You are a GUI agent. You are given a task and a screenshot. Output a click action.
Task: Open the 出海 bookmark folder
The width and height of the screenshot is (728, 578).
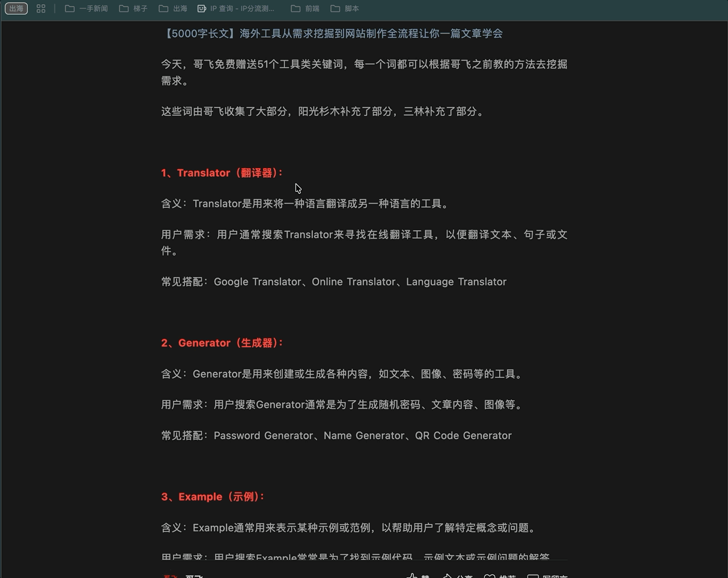click(x=173, y=8)
